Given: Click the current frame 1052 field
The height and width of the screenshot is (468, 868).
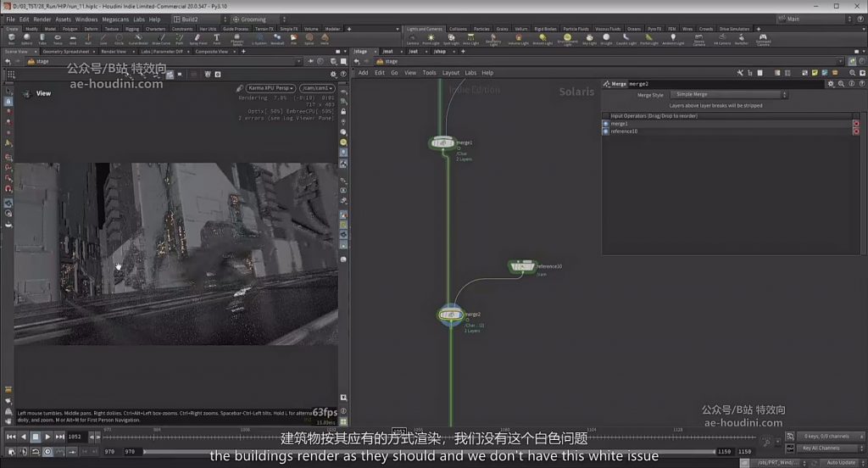Looking at the screenshot, I should [x=77, y=437].
